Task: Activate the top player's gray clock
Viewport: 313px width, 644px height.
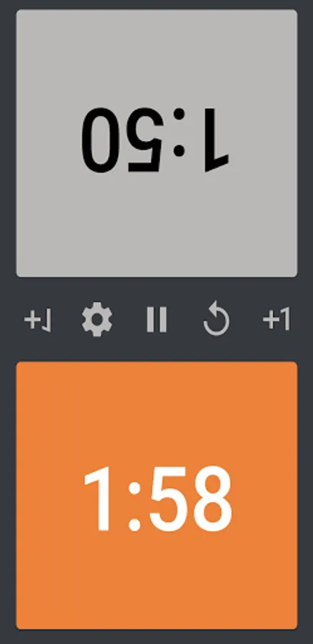Action: [156, 143]
